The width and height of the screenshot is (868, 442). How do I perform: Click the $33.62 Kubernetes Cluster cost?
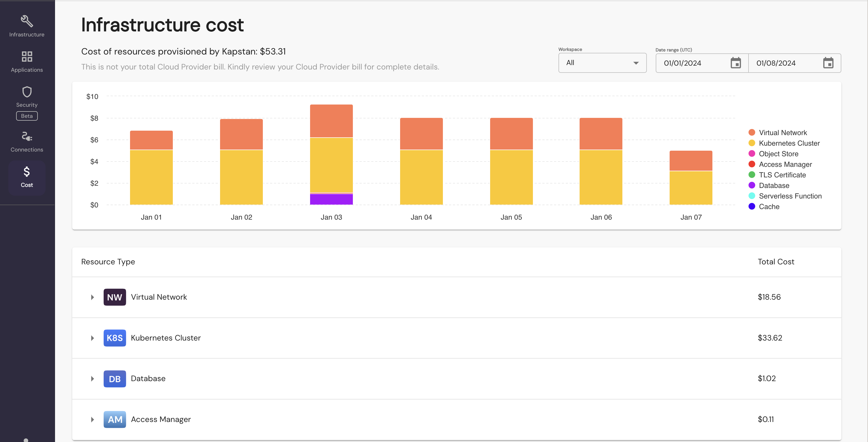(770, 338)
